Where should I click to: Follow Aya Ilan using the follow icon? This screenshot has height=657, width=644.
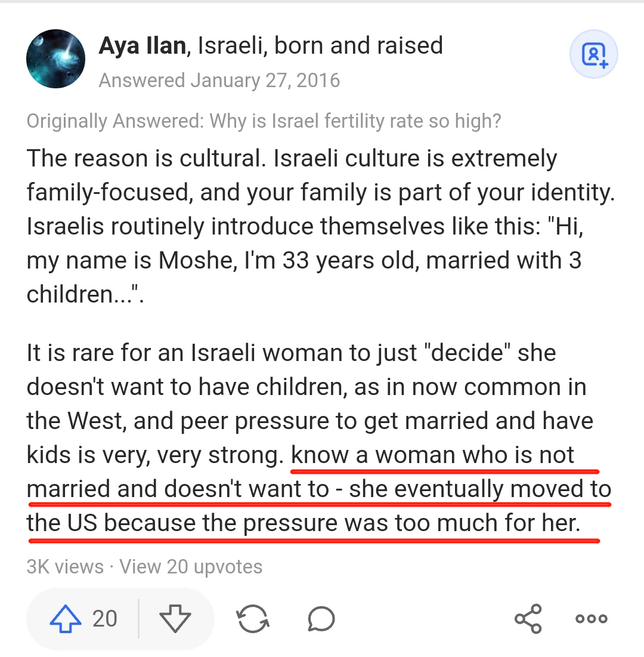click(593, 55)
